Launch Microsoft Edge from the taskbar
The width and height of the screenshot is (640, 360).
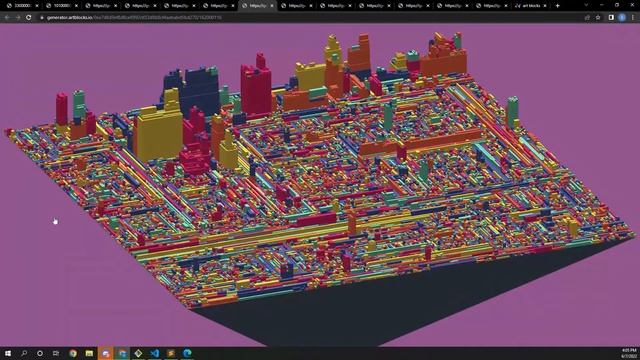[187, 353]
